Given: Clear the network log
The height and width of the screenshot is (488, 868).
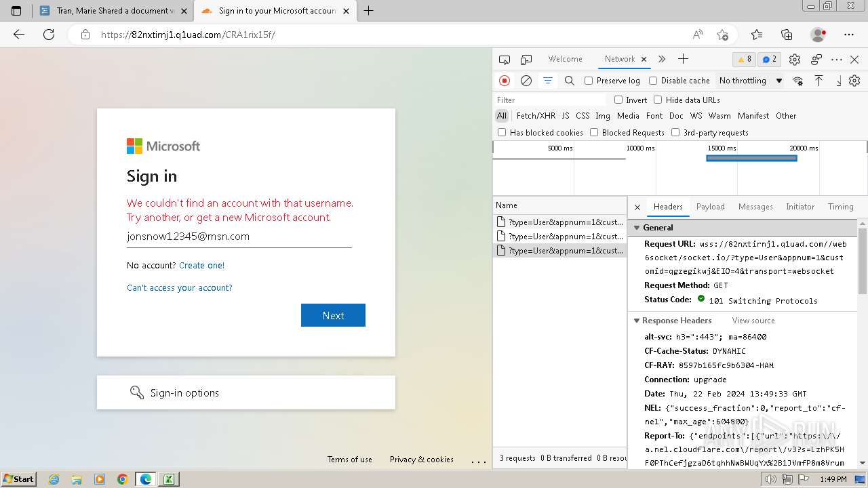Looking at the screenshot, I should tap(526, 81).
